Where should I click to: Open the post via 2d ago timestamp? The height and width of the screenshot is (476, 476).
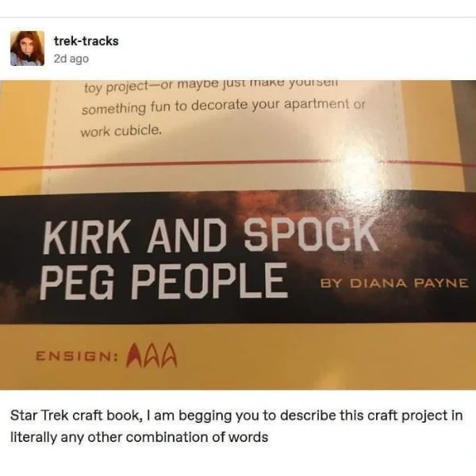[x=71, y=59]
